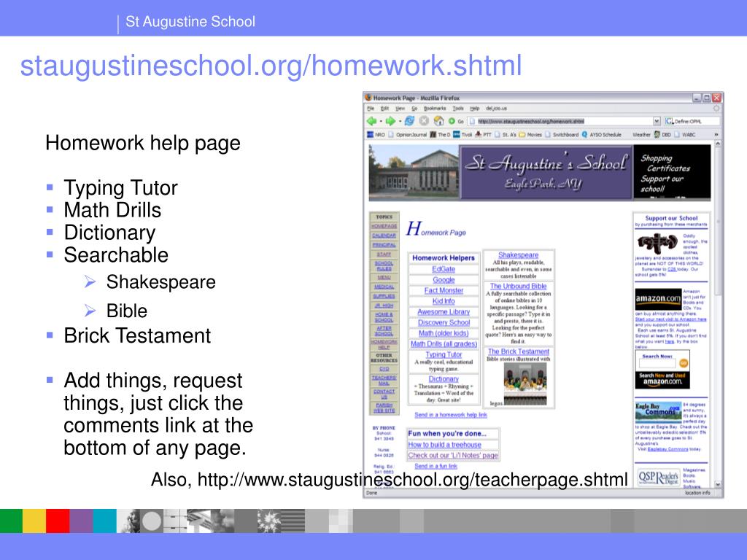Click Send in a homework help link
Image resolution: width=747 pixels, height=560 pixels.
point(451,415)
